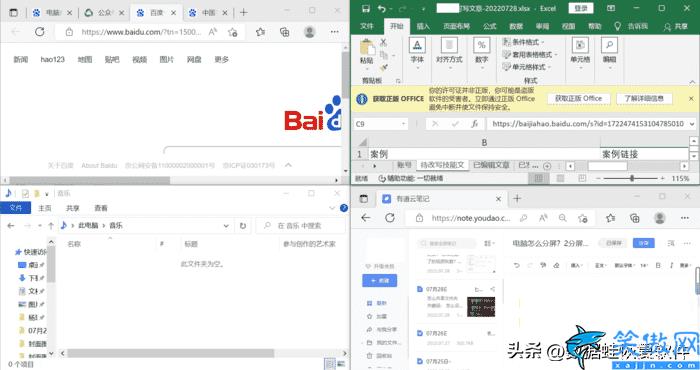Toggle Italic in Youdao editor toolbar

pos(671,265)
